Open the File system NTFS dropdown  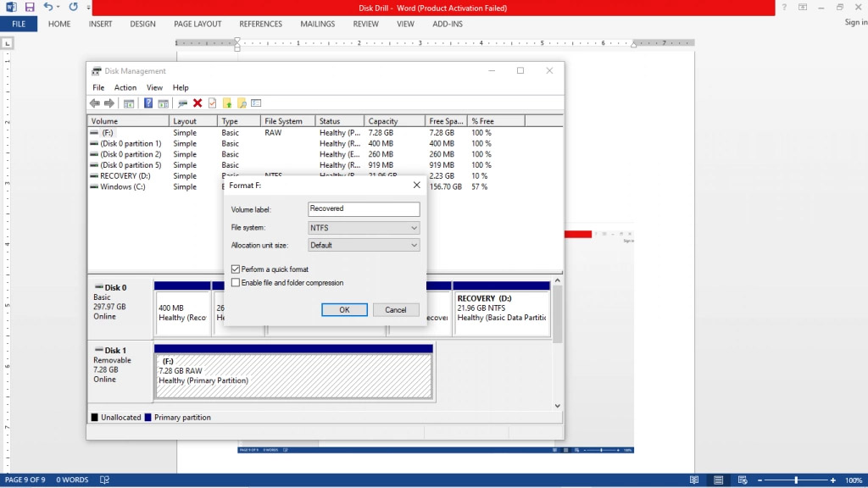(364, 228)
